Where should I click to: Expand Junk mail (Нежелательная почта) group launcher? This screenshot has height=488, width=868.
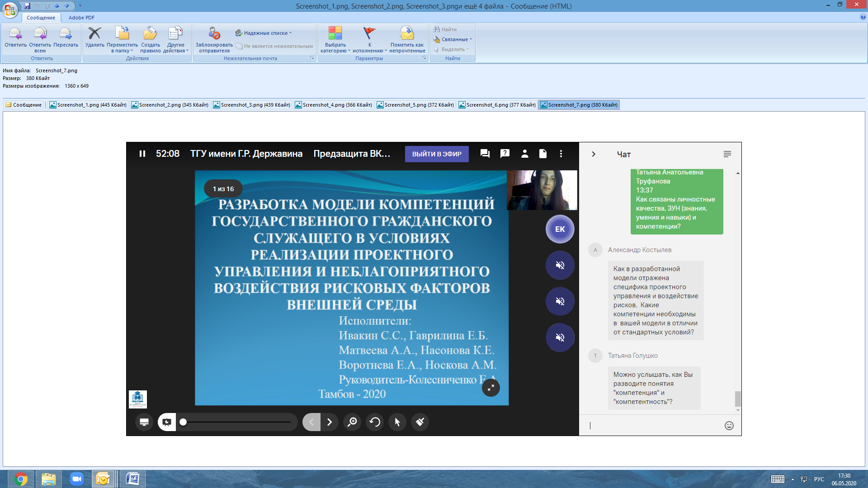[x=312, y=58]
